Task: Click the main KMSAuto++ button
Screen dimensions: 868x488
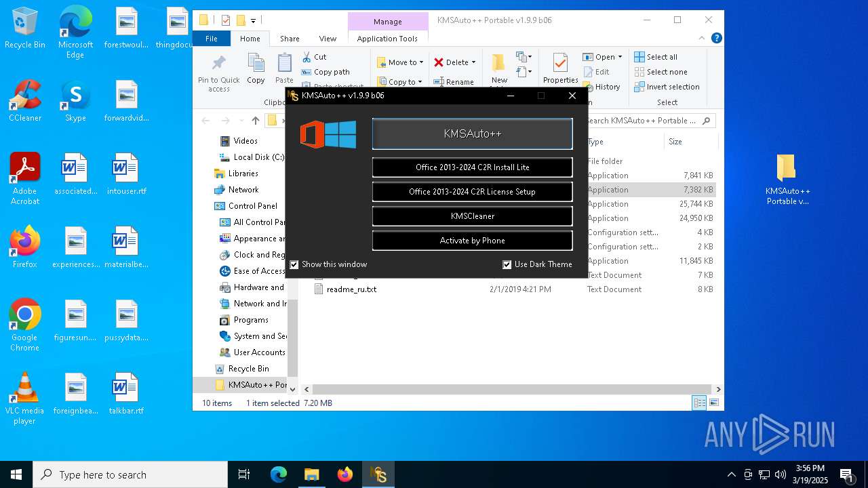Action: tap(472, 134)
